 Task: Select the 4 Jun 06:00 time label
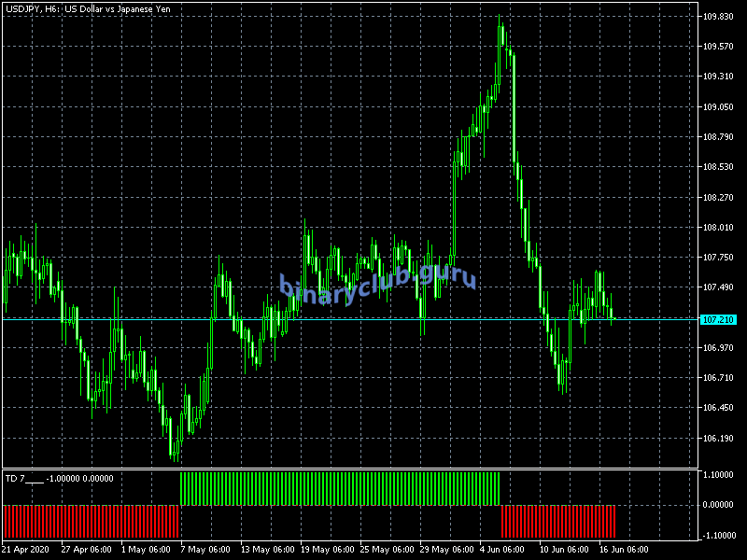coord(504,549)
